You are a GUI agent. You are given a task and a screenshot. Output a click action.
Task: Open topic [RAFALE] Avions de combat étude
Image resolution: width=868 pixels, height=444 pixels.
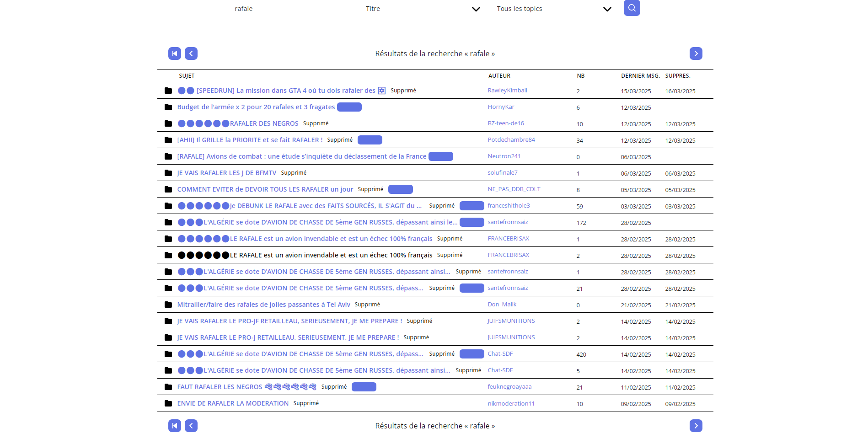(302, 156)
